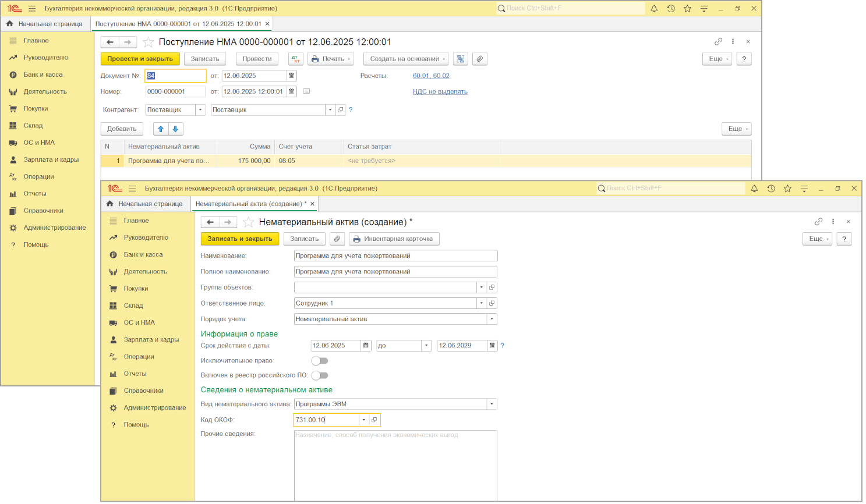The width and height of the screenshot is (866, 504).
Task: Move row up with blue up arrow
Action: click(161, 129)
